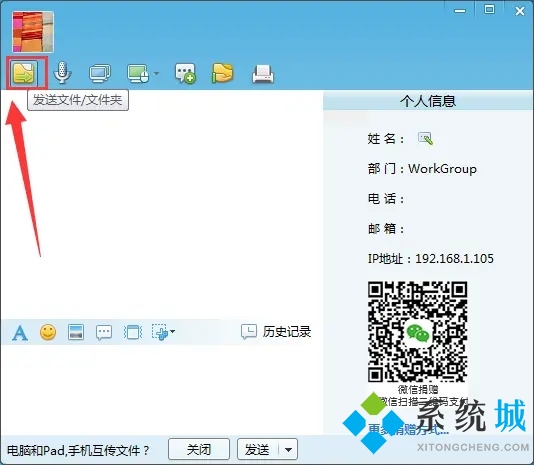
Task: Maximize the chat window
Action: pyautogui.click(x=489, y=10)
